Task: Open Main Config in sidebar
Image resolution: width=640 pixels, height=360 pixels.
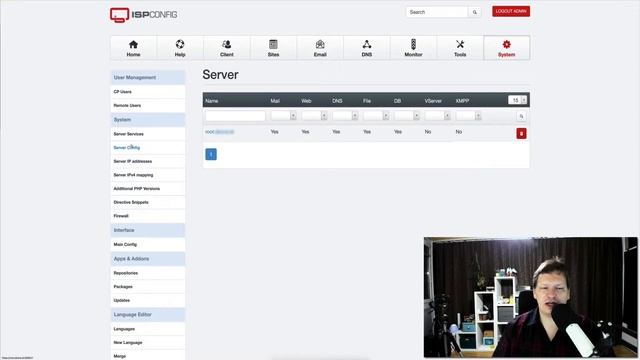Action: 148,244
